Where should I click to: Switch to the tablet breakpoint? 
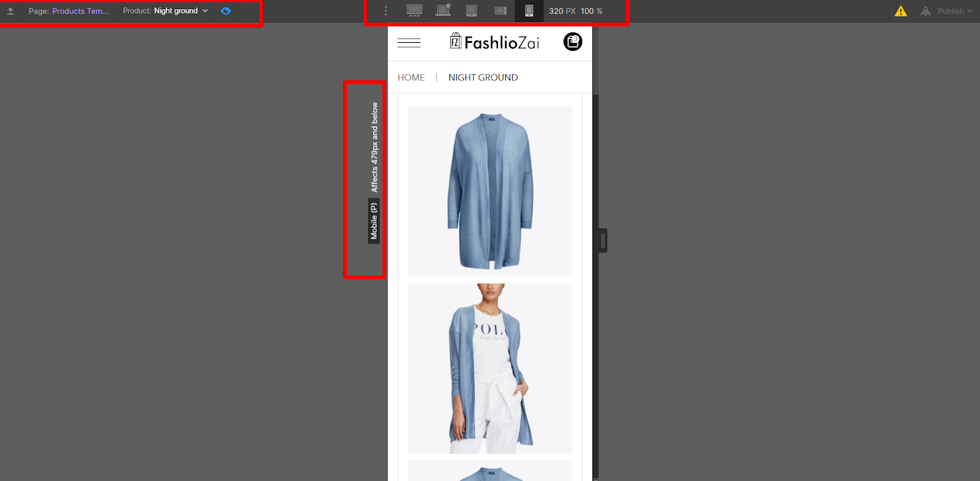[472, 10]
